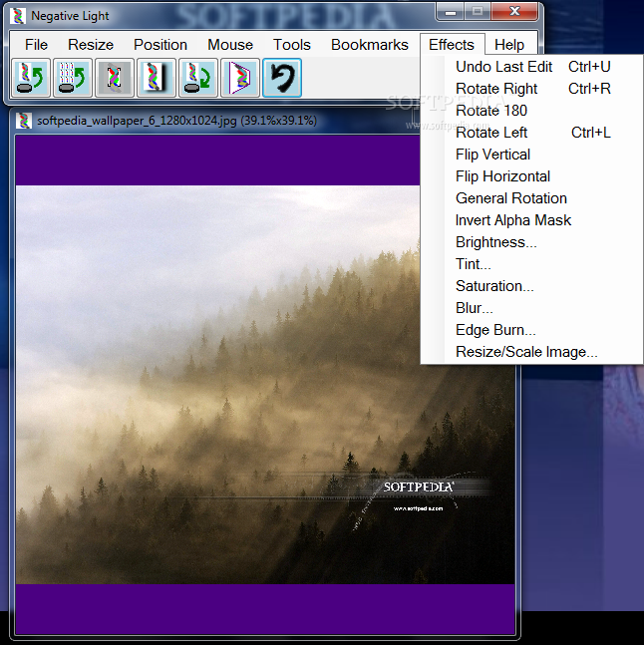Choose Flip Vertical effect
This screenshot has width=644, height=645.
[x=531, y=155]
